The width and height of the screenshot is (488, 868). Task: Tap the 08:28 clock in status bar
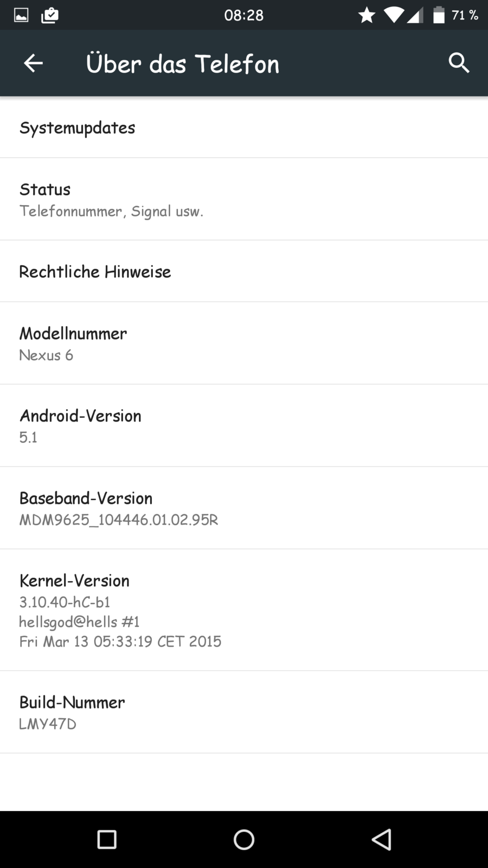tap(244, 15)
